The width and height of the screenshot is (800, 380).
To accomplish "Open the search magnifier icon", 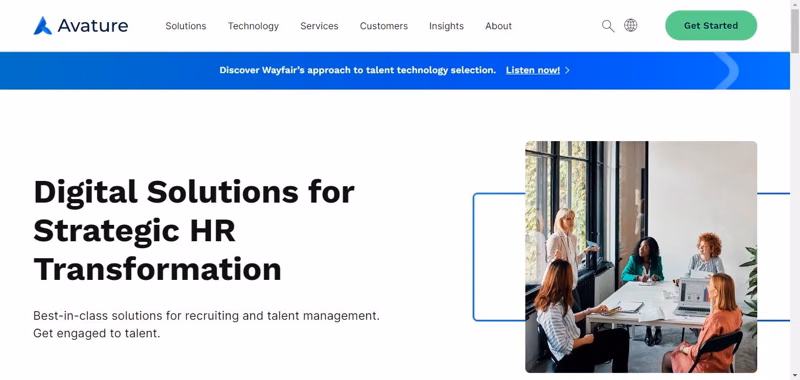I will (x=608, y=26).
